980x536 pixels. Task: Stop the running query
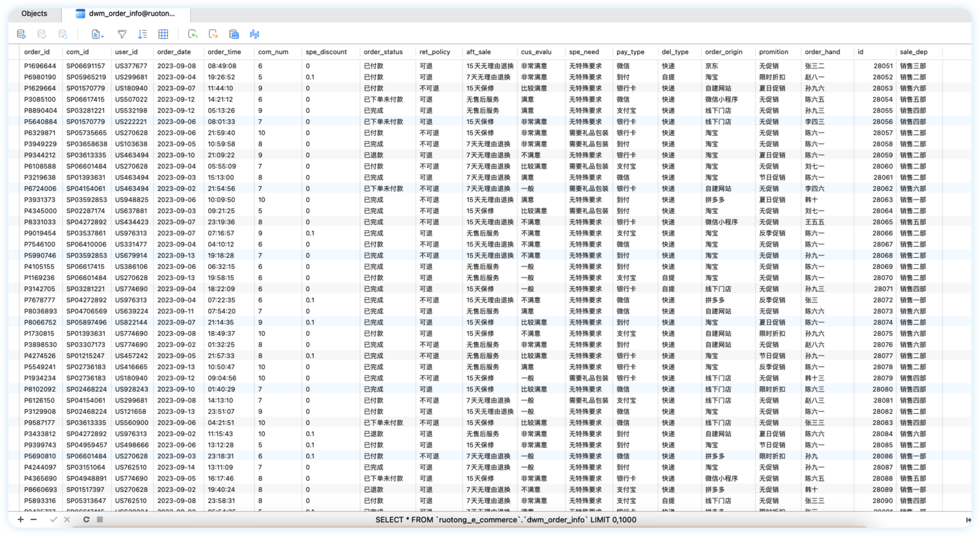(x=100, y=520)
